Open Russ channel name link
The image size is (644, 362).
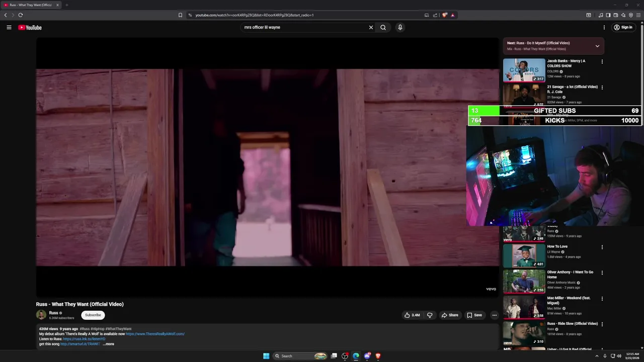click(53, 313)
